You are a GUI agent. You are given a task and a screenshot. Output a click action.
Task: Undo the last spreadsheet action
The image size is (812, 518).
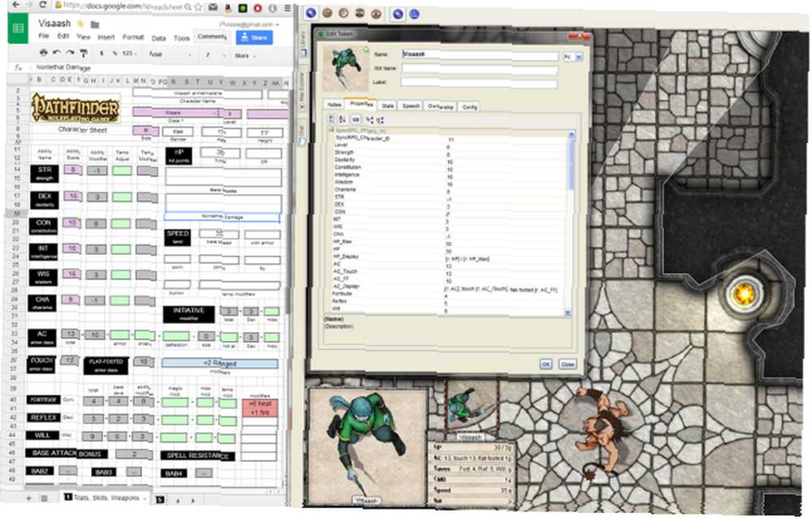(57, 52)
